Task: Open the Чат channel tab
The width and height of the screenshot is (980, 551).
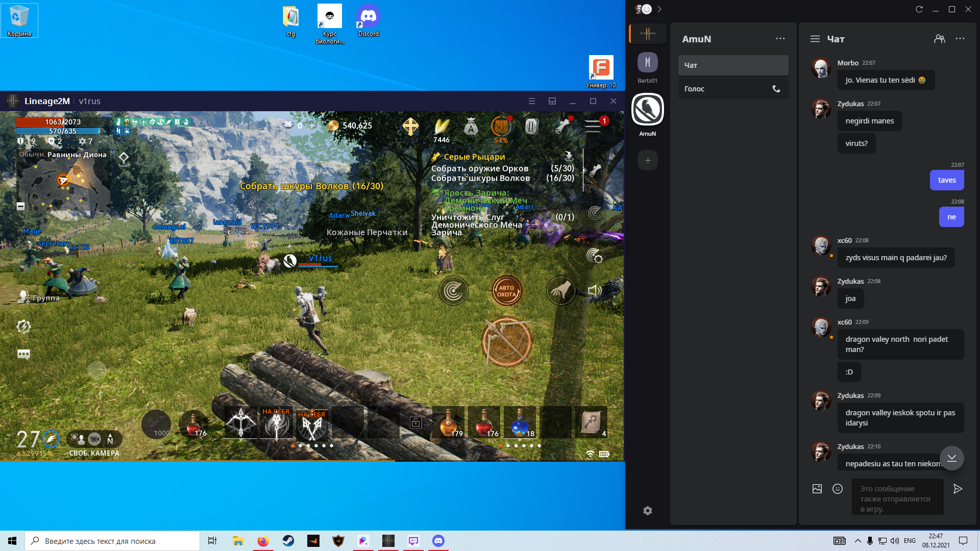Action: (733, 65)
